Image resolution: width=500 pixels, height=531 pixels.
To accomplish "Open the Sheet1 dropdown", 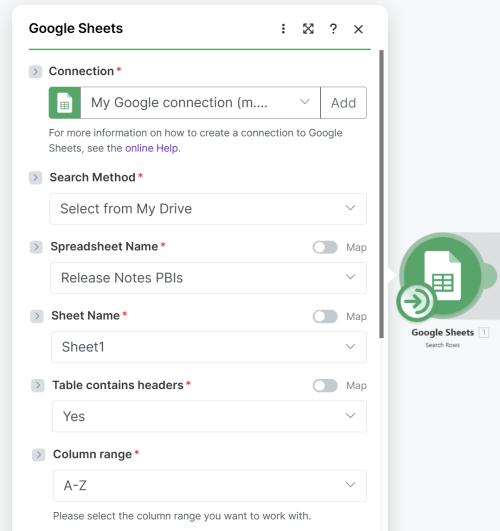I will (209, 347).
